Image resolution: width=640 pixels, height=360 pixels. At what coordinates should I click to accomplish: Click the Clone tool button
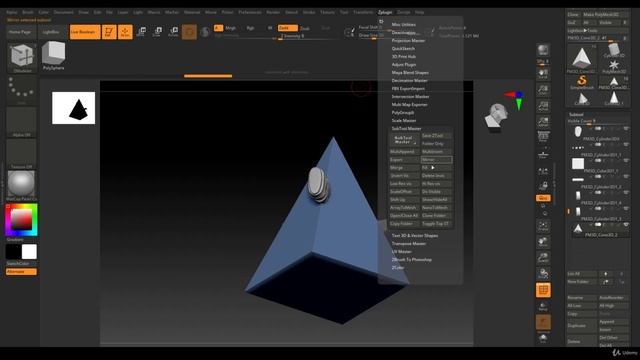pyautogui.click(x=573, y=15)
